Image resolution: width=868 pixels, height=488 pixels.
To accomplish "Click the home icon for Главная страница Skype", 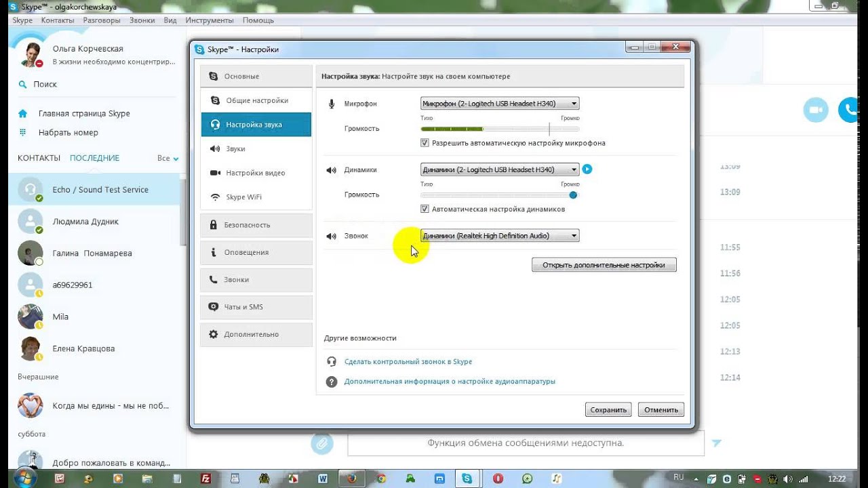I will (23, 114).
